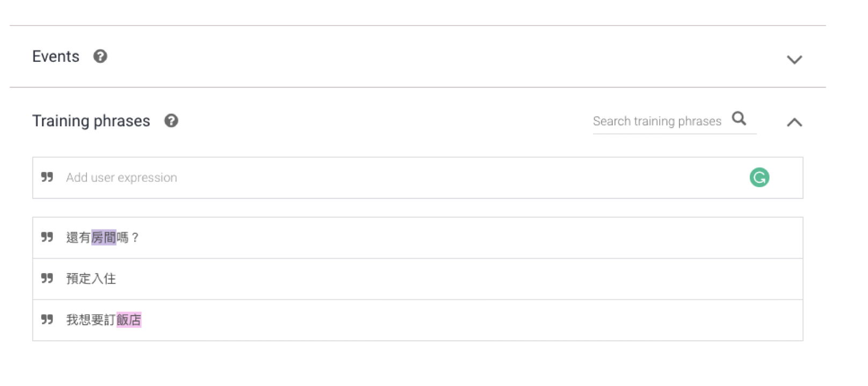Click the green Grammarly icon
Screen dimensions: 868x386
point(759,177)
